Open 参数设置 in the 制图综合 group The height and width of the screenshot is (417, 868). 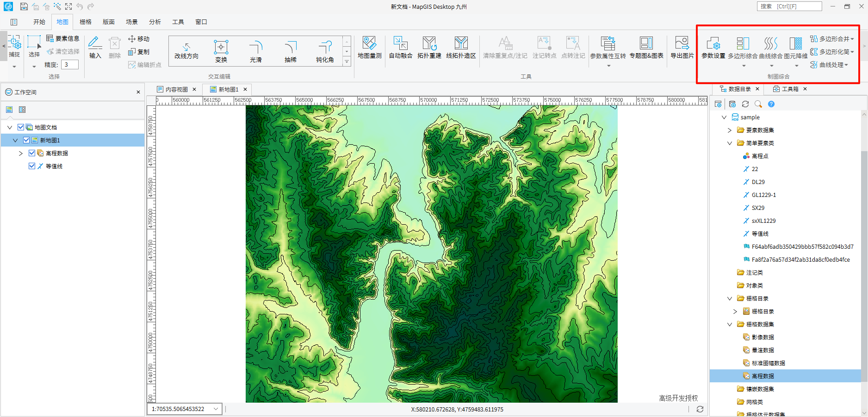pos(713,44)
